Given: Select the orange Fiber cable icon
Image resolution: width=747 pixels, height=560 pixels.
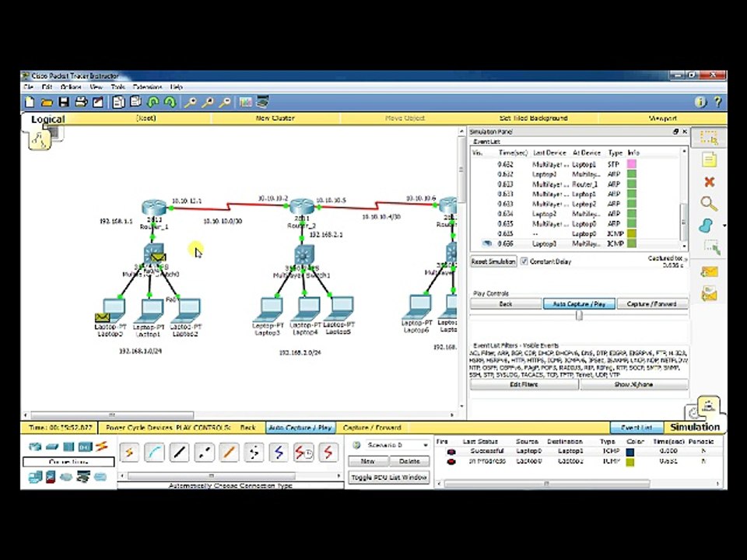Looking at the screenshot, I should [x=229, y=453].
